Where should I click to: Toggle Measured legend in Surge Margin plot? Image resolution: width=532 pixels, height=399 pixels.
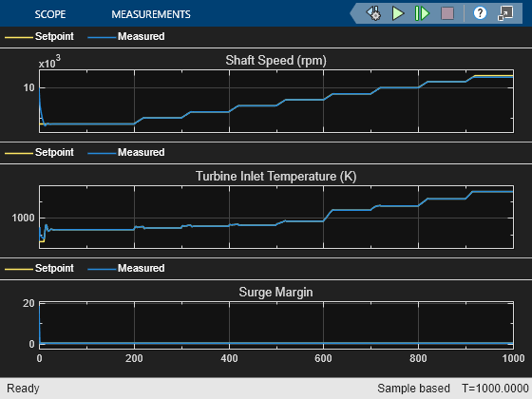click(x=126, y=268)
